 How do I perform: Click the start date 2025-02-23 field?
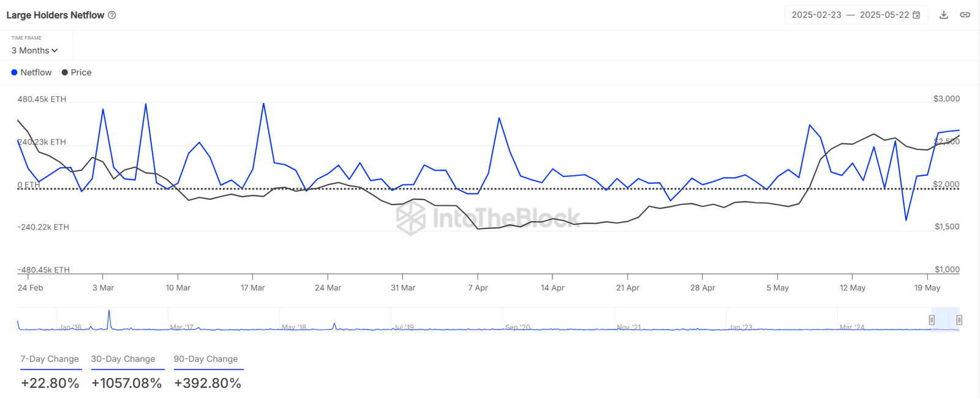(x=816, y=15)
